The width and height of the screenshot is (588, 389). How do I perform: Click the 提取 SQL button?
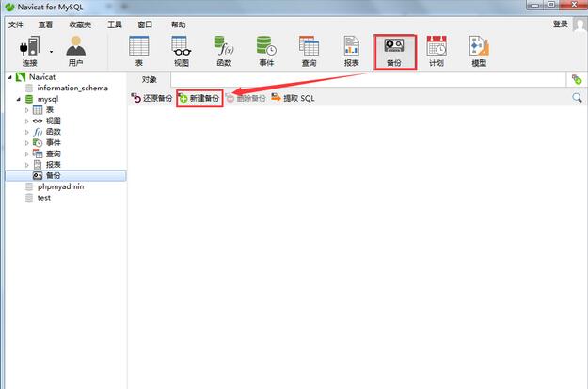tap(293, 98)
